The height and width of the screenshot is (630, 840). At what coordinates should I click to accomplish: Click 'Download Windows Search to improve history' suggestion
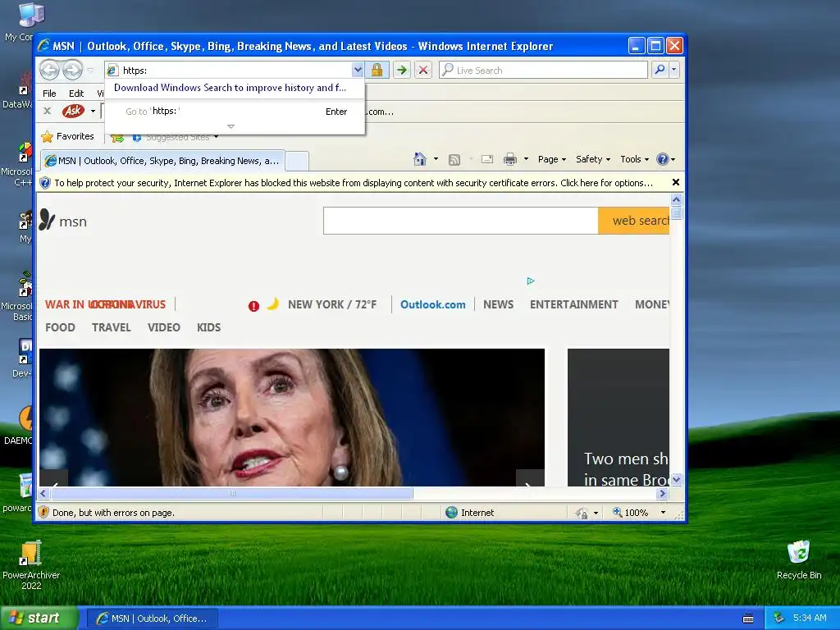point(230,88)
